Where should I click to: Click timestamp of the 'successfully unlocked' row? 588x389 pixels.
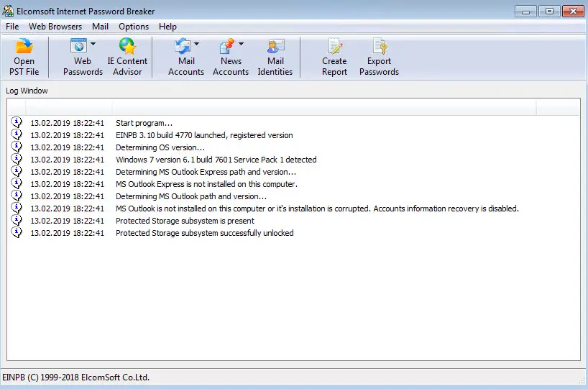(67, 233)
